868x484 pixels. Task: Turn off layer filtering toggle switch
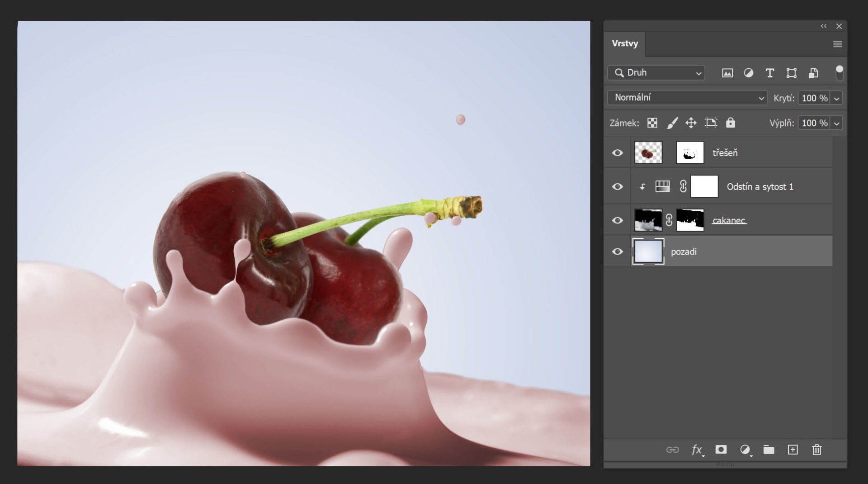pyautogui.click(x=839, y=72)
